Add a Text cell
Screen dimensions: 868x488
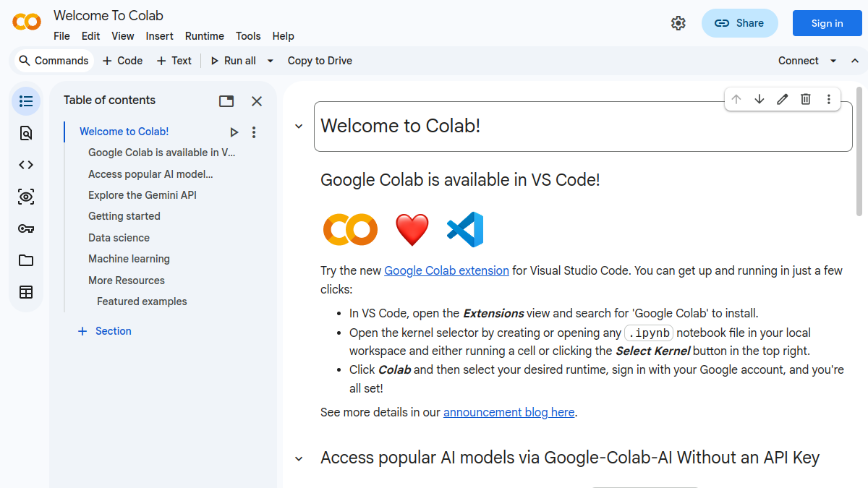(174, 61)
